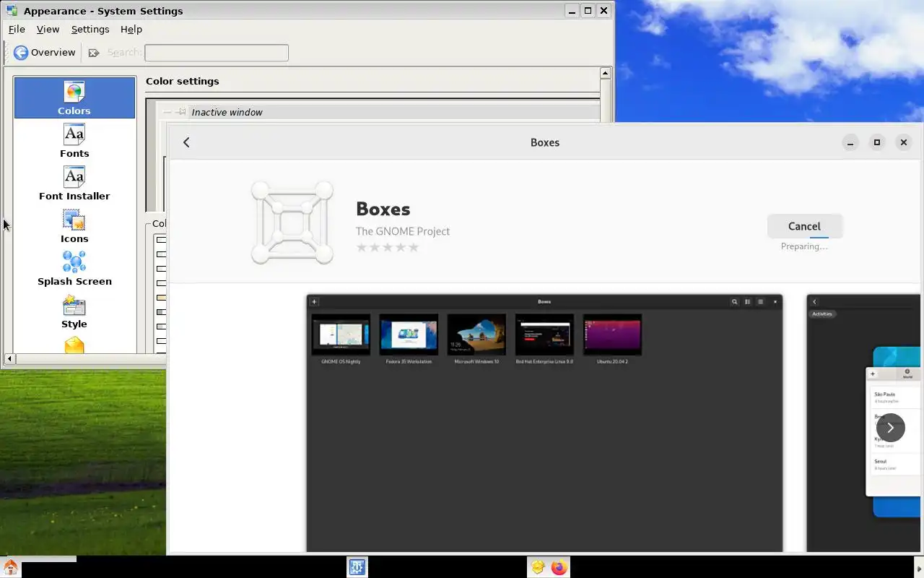Viewport: 924px width, 578px height.
Task: Open the Font Installer section
Action: tap(74, 184)
